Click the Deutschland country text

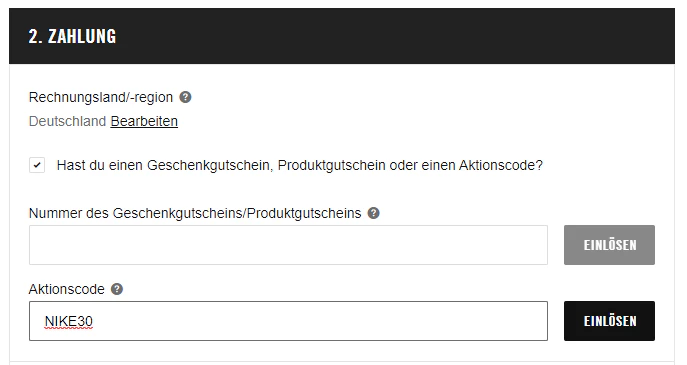67,121
